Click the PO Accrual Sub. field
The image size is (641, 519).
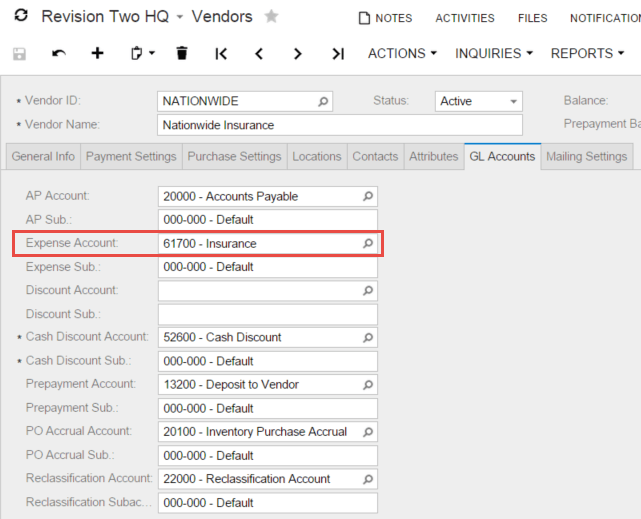268,455
